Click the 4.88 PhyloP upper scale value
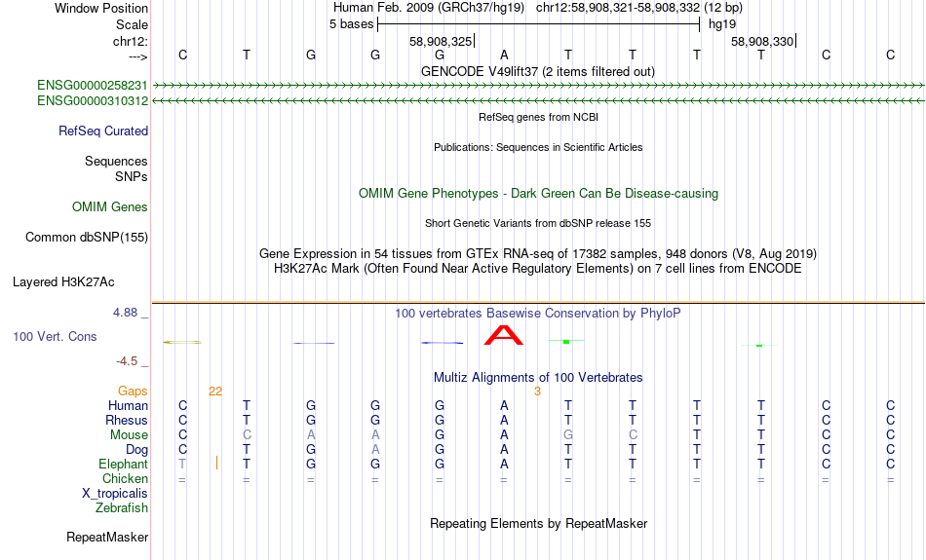 125,313
